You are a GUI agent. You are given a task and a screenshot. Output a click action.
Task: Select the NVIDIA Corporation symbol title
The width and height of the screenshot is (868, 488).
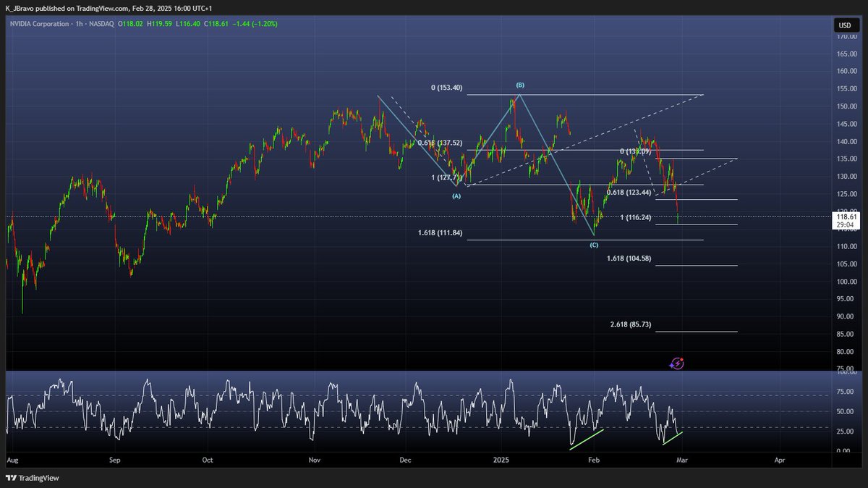40,24
